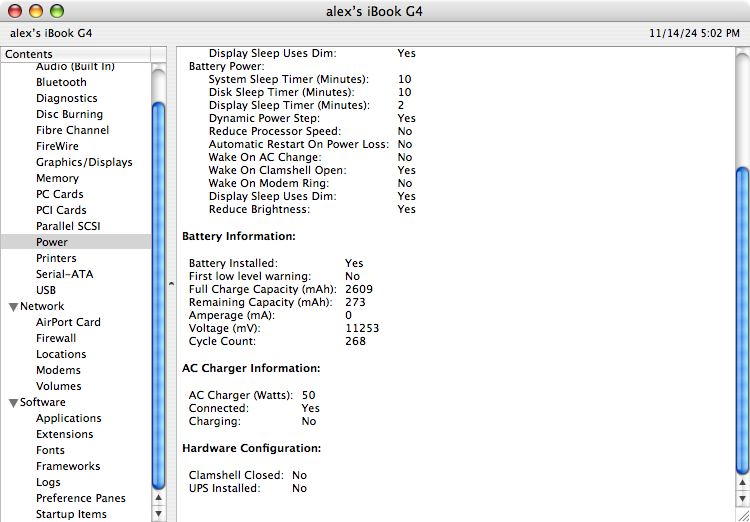The width and height of the screenshot is (750, 522).
Task: Open Modems under Network
Action: 58,370
